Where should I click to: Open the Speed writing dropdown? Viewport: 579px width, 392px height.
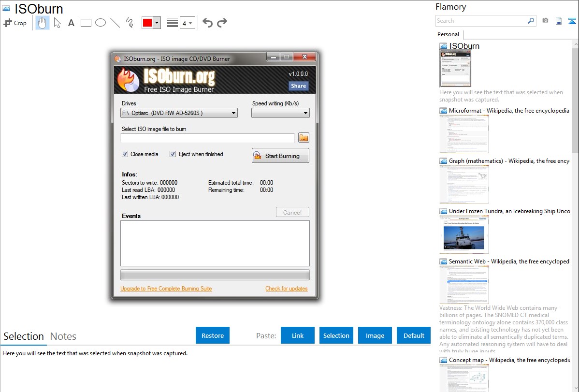[x=280, y=113]
